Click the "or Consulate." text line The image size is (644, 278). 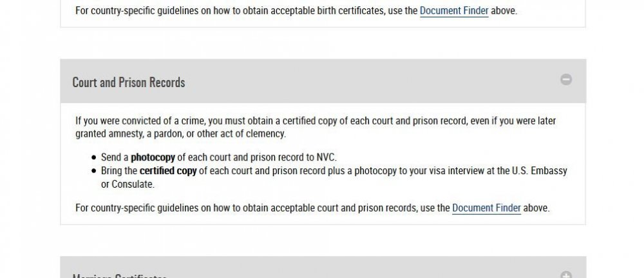[128, 184]
